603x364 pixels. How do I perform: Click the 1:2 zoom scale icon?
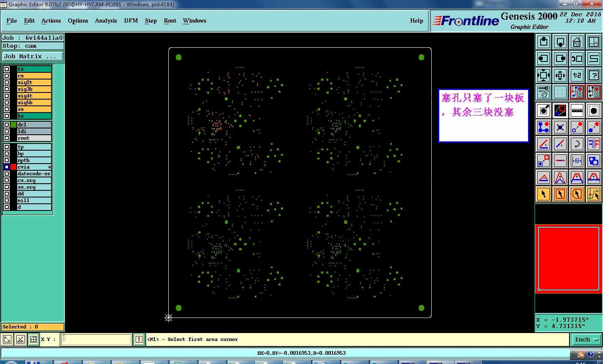(x=577, y=75)
